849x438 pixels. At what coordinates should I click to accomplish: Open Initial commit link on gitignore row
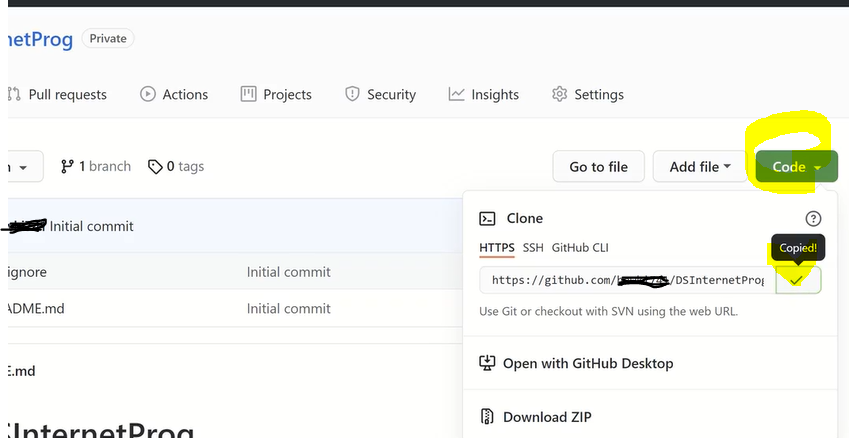(289, 271)
